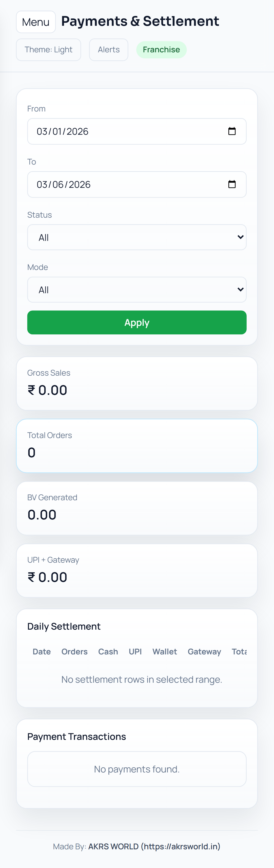Select the Gross Sales card
This screenshot has height=868, width=274.
[137, 383]
